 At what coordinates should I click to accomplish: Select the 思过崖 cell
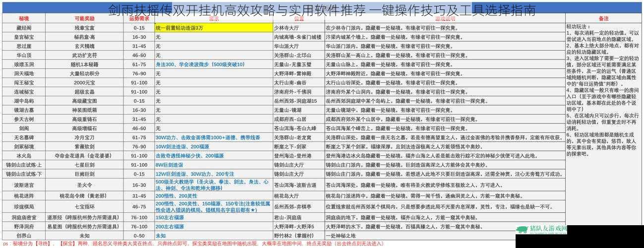pos(24,46)
